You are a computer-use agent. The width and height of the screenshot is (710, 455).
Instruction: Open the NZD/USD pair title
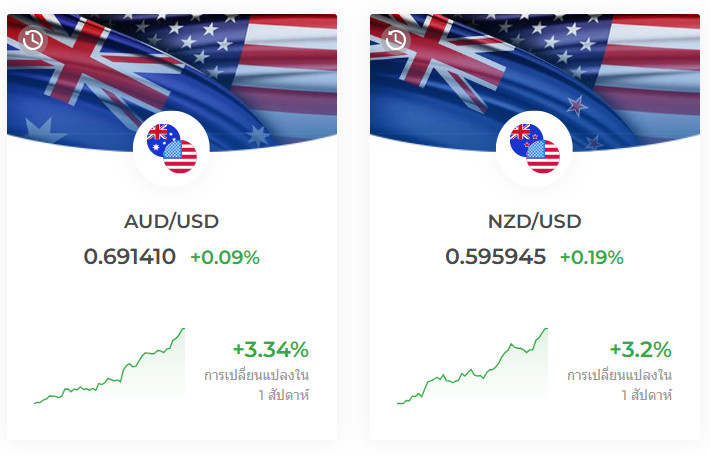(x=534, y=221)
